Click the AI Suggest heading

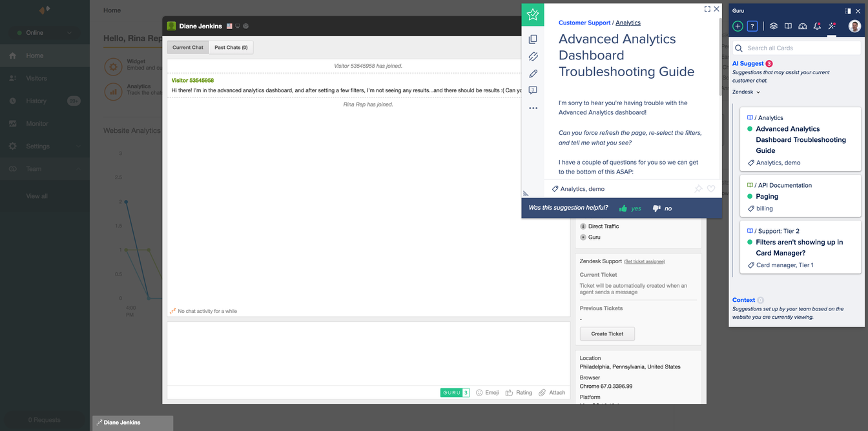point(748,63)
